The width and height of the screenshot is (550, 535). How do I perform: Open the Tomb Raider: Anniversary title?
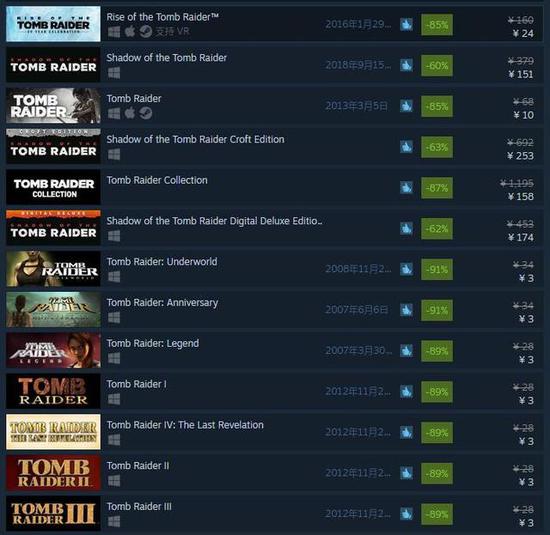click(x=162, y=302)
